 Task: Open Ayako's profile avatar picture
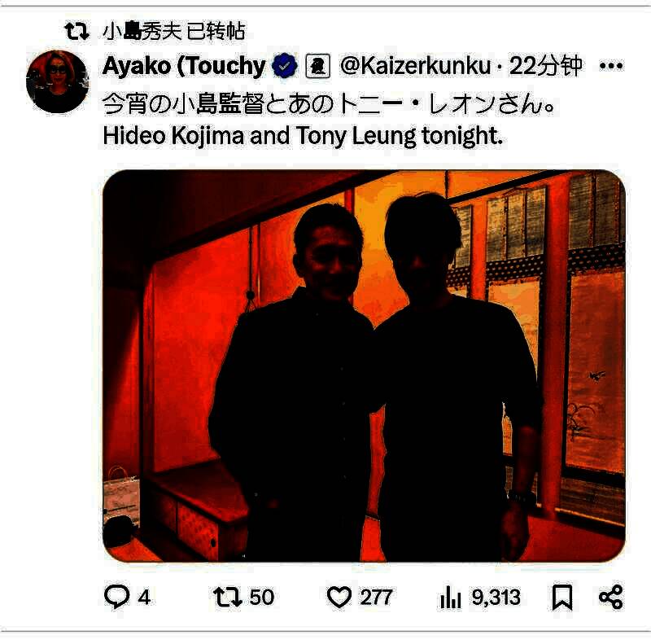click(x=57, y=82)
